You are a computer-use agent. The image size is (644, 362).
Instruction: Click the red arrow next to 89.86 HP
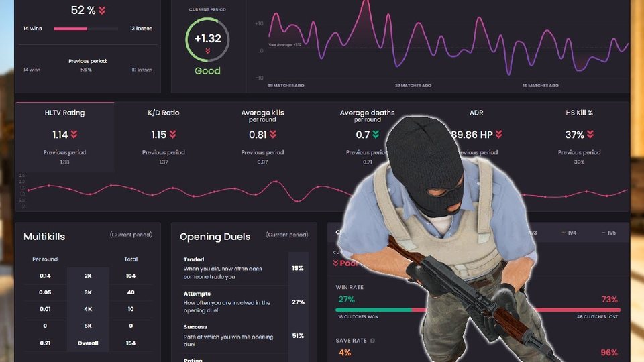499,135
